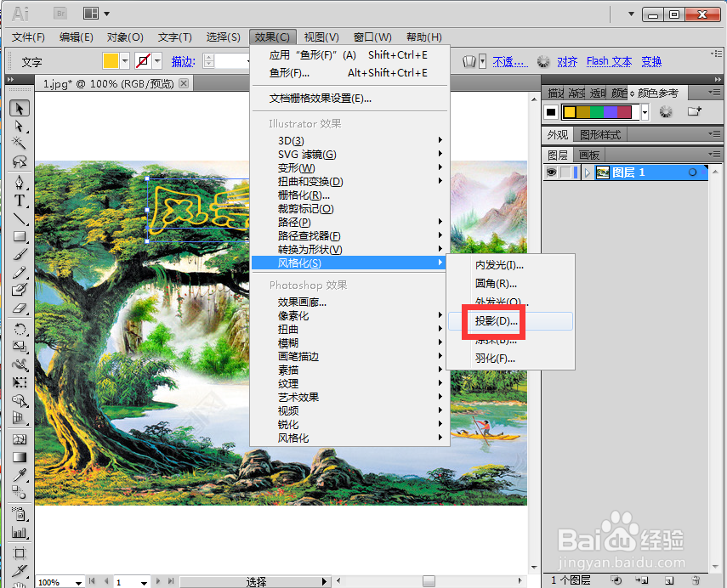Select the Direct Selection tool

19,126
